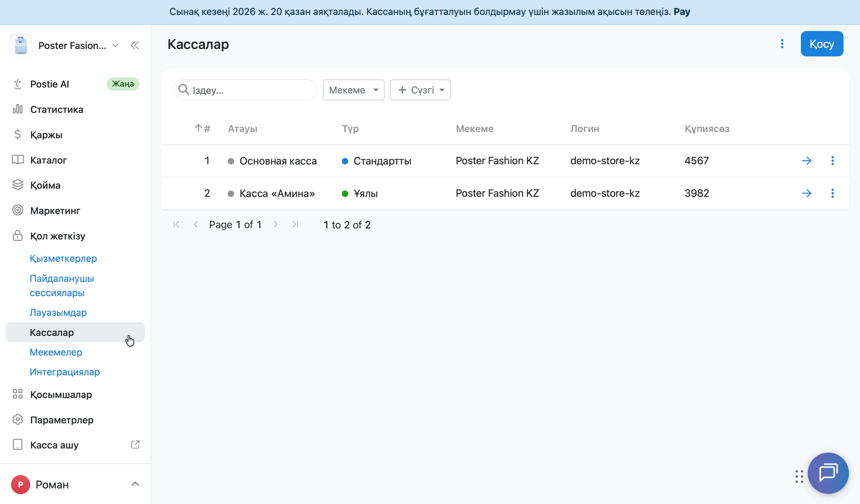Click the Основная касса name cell
Viewport: 860px width, 504px height.
point(278,161)
